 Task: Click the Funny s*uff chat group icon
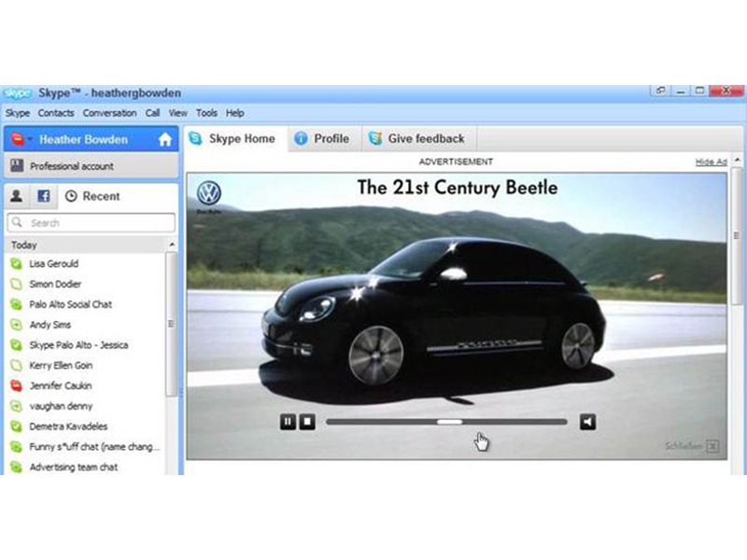tap(16, 447)
